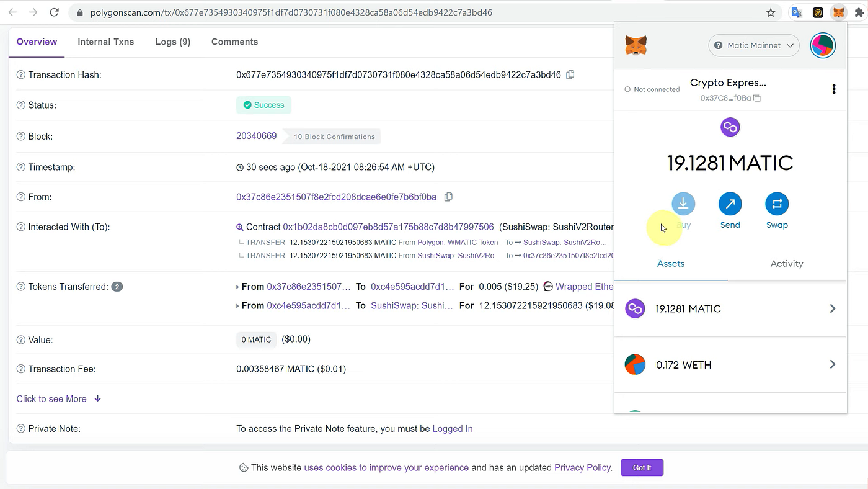Open the Comments tab
868x489 pixels.
(234, 42)
